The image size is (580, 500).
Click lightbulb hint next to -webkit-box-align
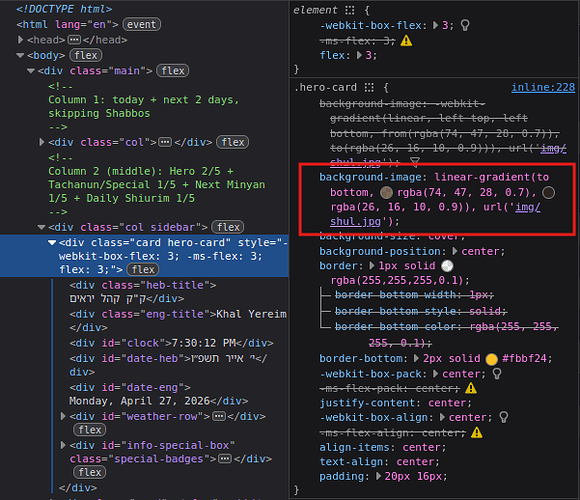(x=503, y=417)
